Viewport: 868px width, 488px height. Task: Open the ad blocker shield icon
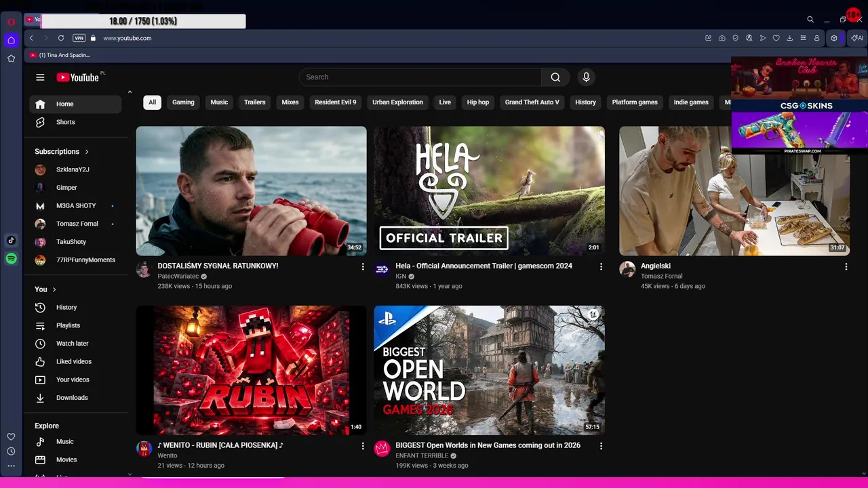coord(736,38)
